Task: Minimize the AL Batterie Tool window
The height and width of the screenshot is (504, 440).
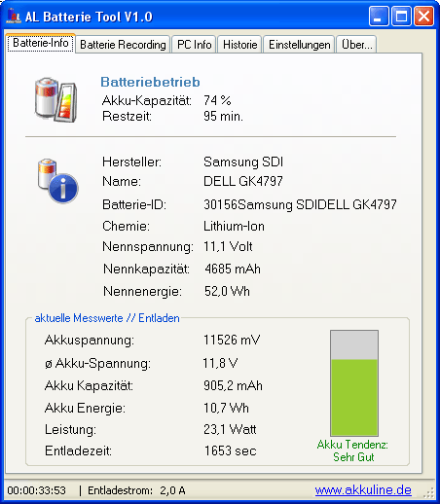Action: [x=379, y=16]
